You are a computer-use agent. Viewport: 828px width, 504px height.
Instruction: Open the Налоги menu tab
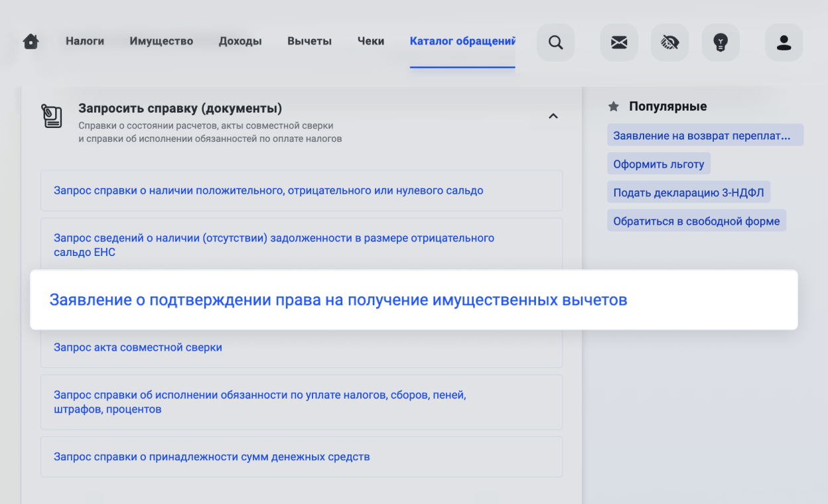85,41
